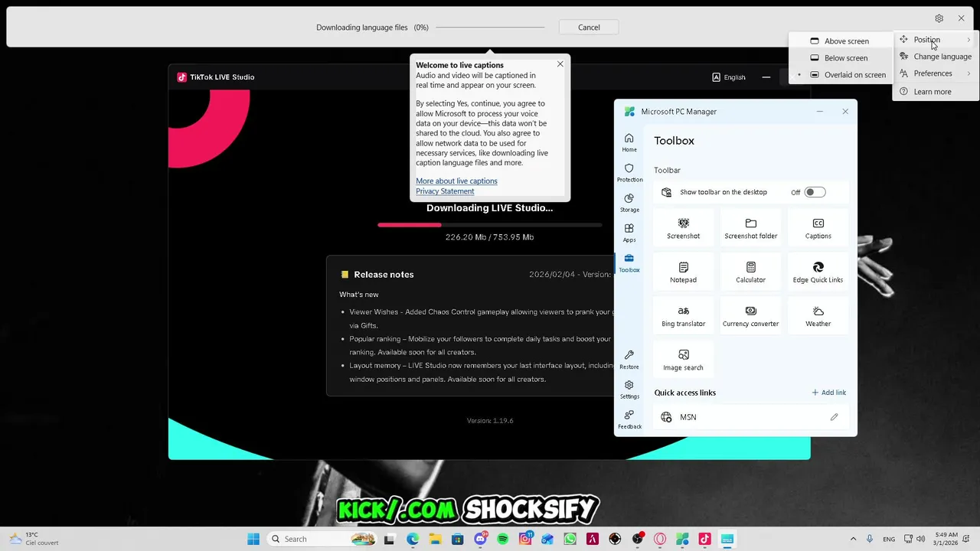Open TikTok LIVE Studio taskbar icon
Screen dimensions: 980x551
pyautogui.click(x=704, y=539)
